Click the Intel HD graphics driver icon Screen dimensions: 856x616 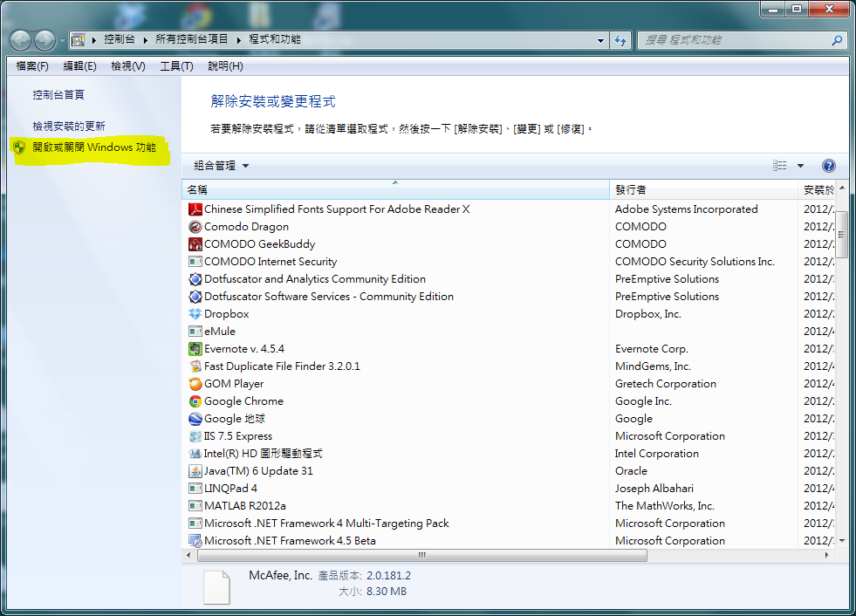195,454
